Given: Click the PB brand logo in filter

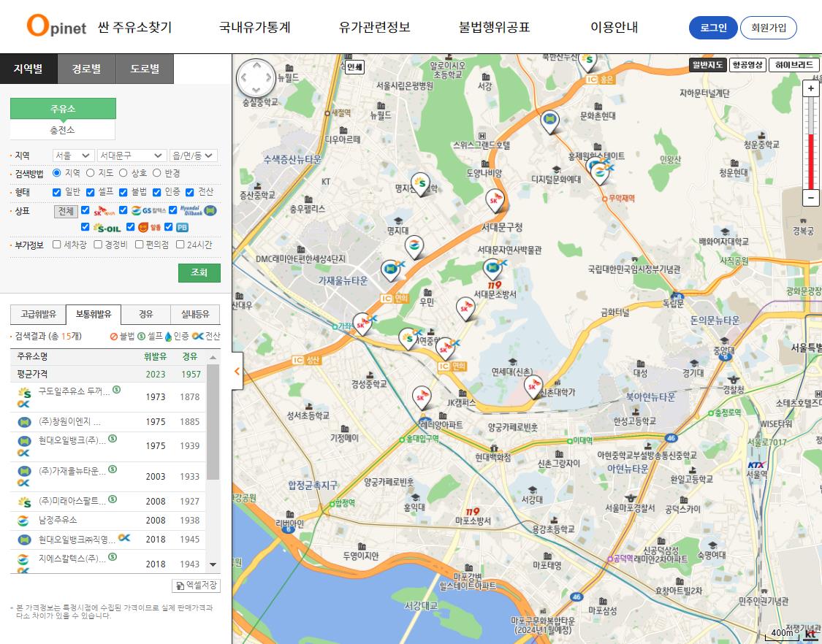Looking at the screenshot, I should 182,227.
